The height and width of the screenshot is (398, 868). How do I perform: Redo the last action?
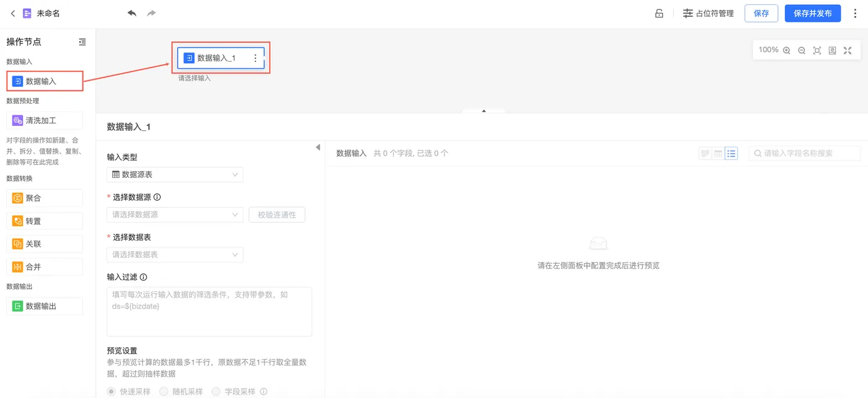coord(151,13)
